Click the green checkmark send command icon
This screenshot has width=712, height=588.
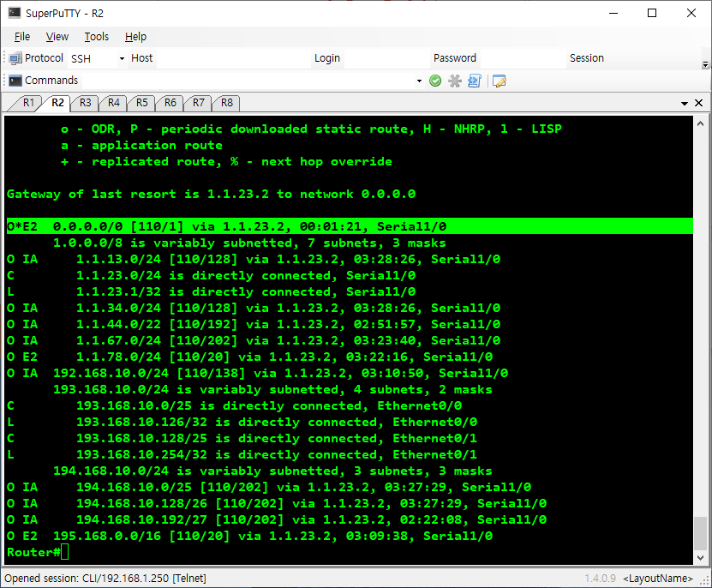(x=435, y=81)
